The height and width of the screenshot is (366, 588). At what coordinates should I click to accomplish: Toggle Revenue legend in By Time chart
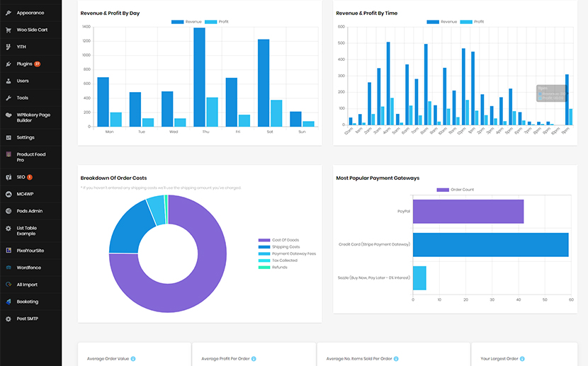(442, 22)
